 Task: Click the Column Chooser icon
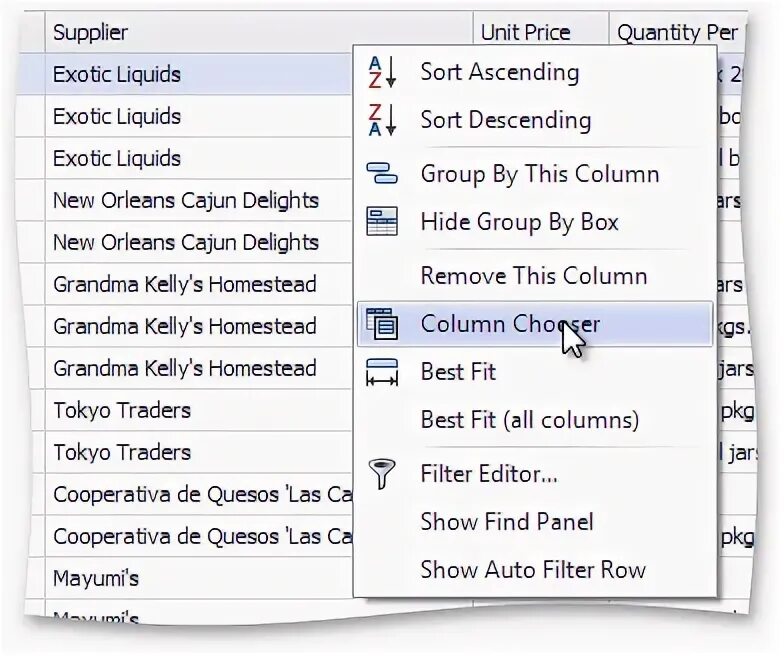382,324
